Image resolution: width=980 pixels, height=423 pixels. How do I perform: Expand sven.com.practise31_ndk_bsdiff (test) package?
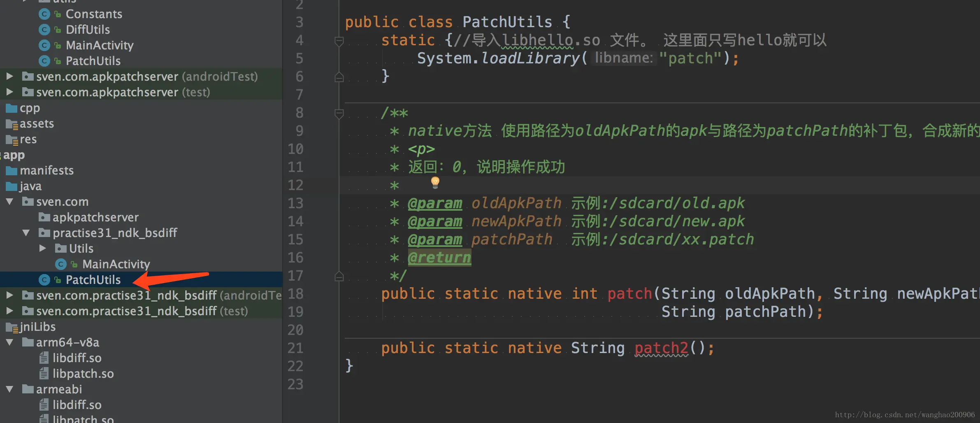(10, 311)
